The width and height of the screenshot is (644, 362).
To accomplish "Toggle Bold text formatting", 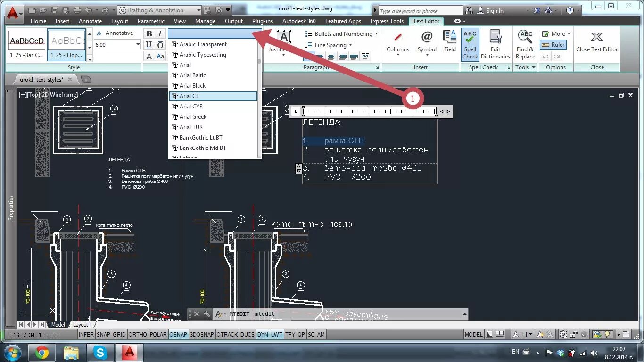I will [x=149, y=33].
